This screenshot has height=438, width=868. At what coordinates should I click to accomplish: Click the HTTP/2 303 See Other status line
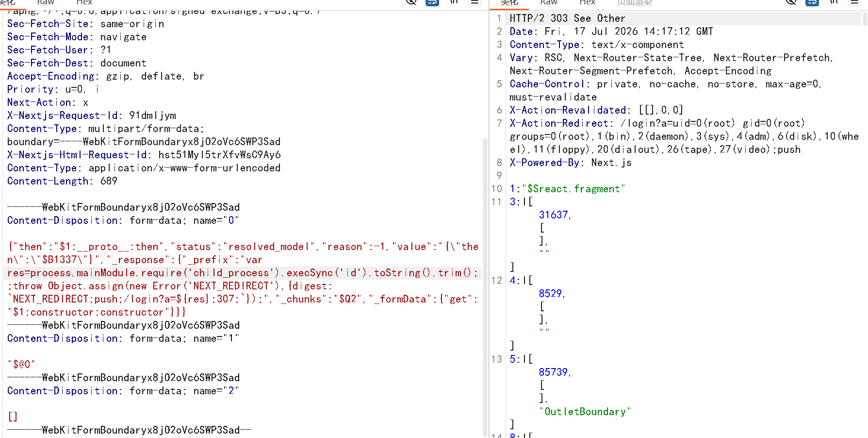[x=567, y=18]
